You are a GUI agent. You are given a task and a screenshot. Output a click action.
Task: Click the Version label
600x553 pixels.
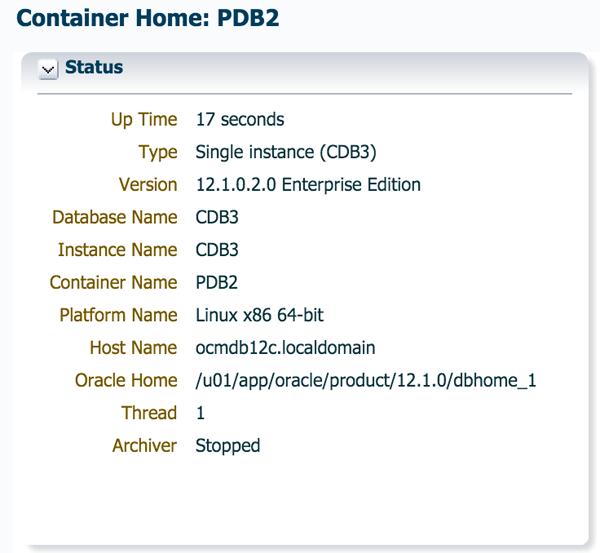148,185
